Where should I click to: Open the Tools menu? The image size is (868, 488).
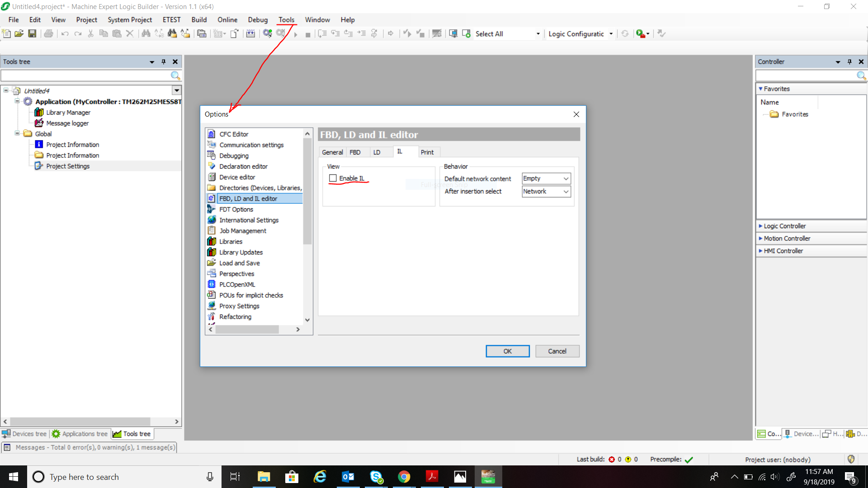[286, 20]
